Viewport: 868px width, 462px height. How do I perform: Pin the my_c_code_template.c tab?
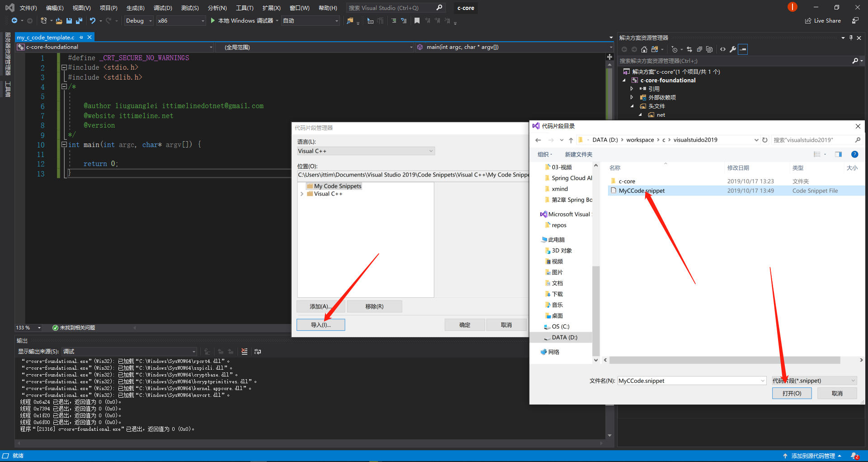81,38
